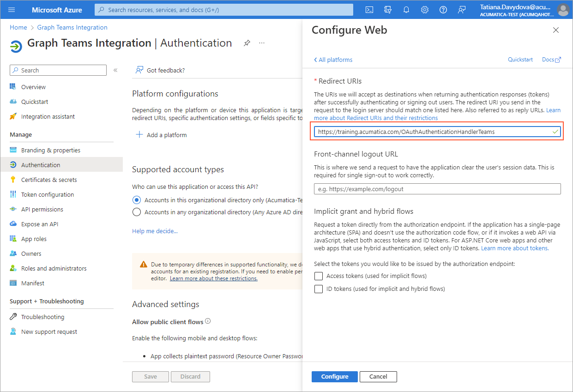This screenshot has width=573, height=392.
Task: Check ID tokens for implicit and hybrid flows
Action: pos(318,289)
